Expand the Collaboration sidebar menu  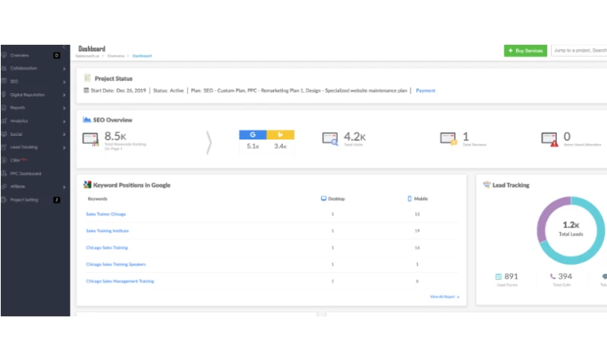[x=29, y=68]
